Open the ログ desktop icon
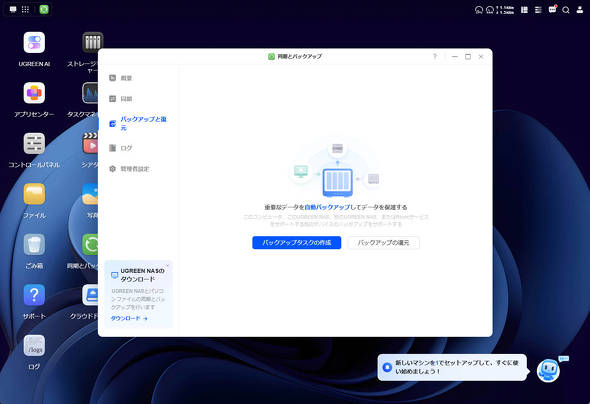 click(x=34, y=345)
